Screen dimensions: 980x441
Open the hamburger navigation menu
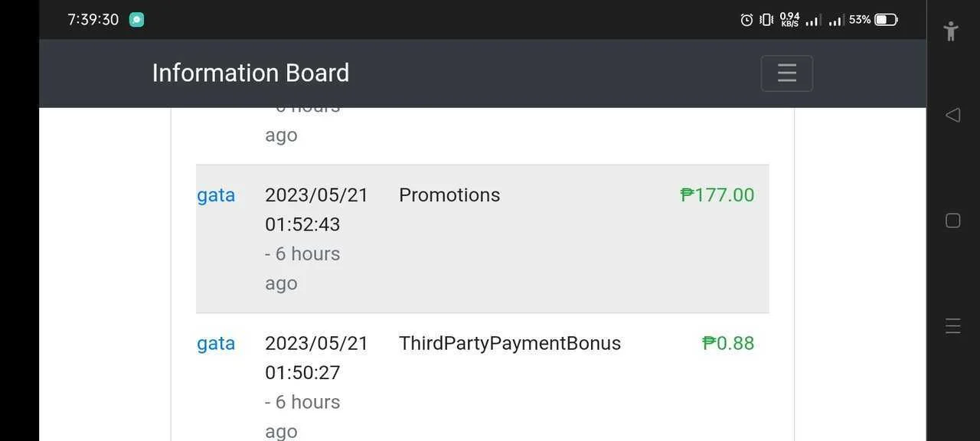[786, 73]
